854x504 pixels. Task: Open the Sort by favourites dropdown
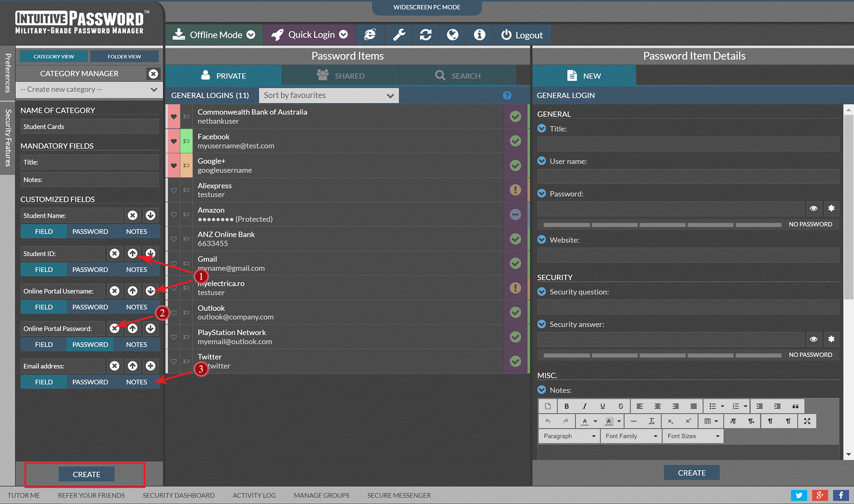pos(329,95)
